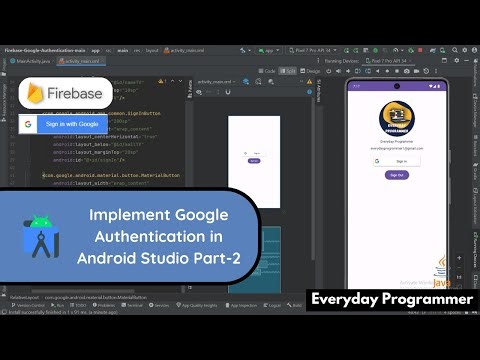
Task: Click the yellow warning icon in design toolbar
Action: [309, 82]
